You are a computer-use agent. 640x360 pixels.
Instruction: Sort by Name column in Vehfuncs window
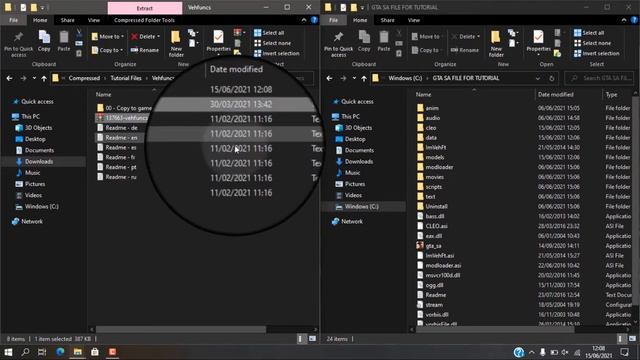104,94
